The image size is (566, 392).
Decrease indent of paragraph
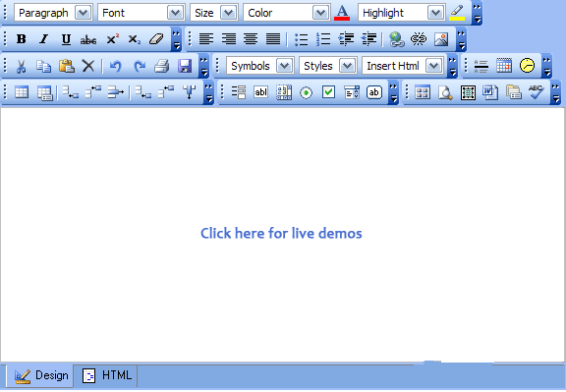[x=368, y=39]
